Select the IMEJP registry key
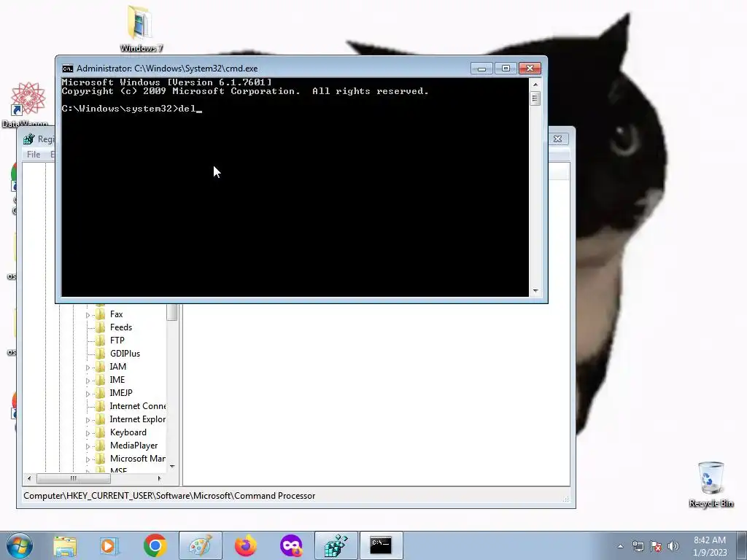 coord(121,393)
